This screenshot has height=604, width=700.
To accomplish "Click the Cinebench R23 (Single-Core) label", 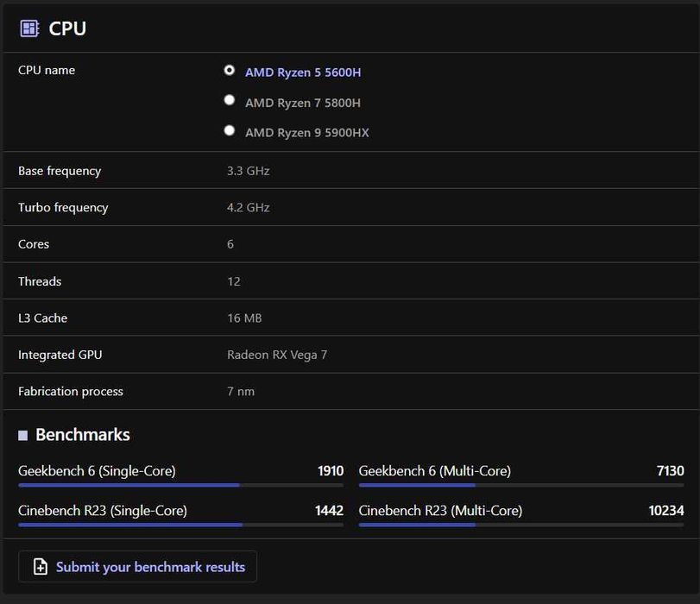I will 103,510.
